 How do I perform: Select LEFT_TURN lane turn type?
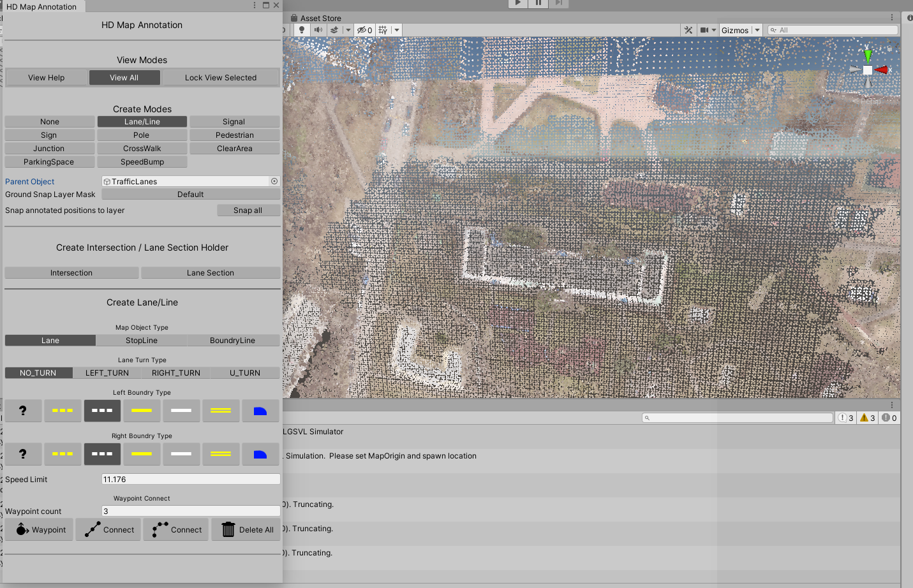pos(107,372)
